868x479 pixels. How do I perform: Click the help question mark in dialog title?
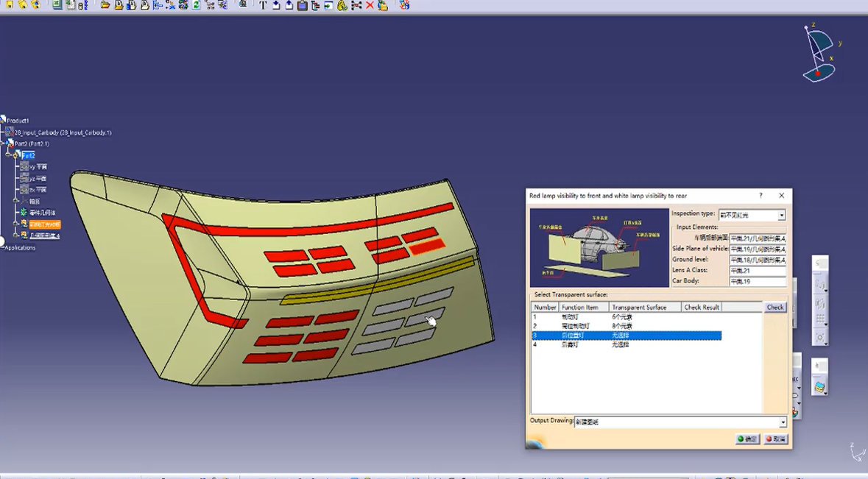click(x=761, y=196)
